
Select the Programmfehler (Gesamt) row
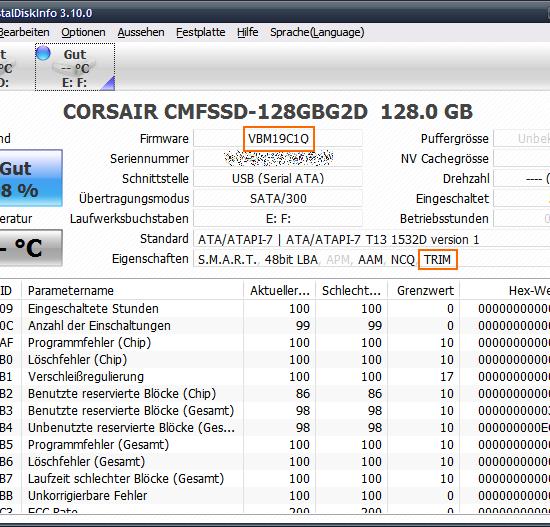point(275,445)
